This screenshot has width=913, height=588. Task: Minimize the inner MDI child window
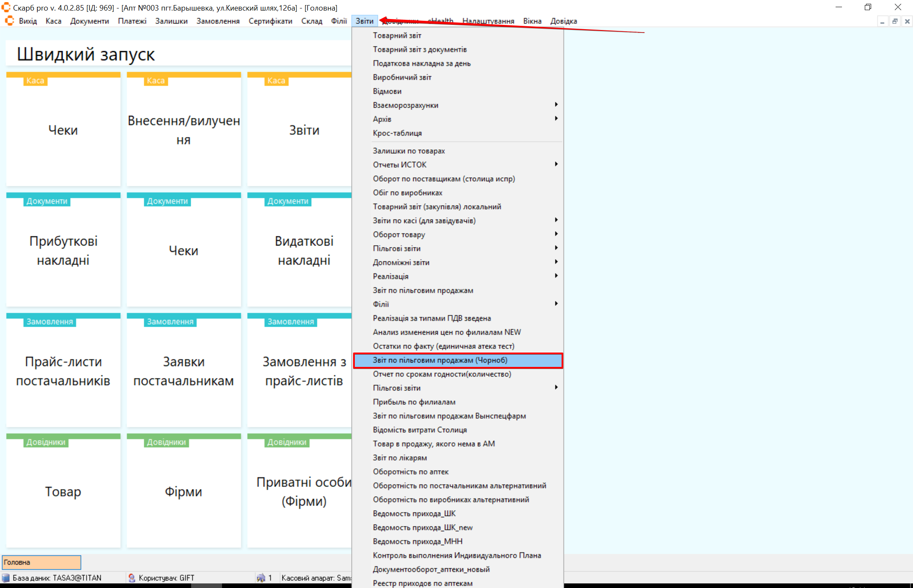(x=882, y=21)
